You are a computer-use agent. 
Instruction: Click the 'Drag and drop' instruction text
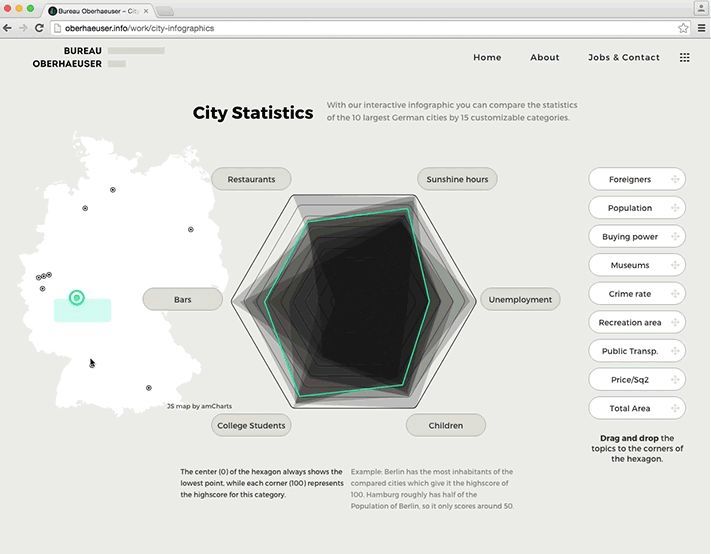pyautogui.click(x=629, y=438)
